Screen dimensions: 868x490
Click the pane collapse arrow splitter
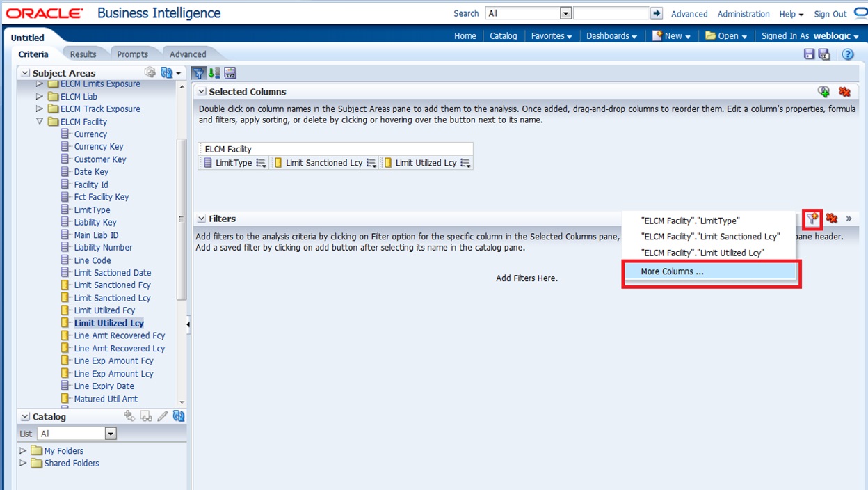point(188,324)
